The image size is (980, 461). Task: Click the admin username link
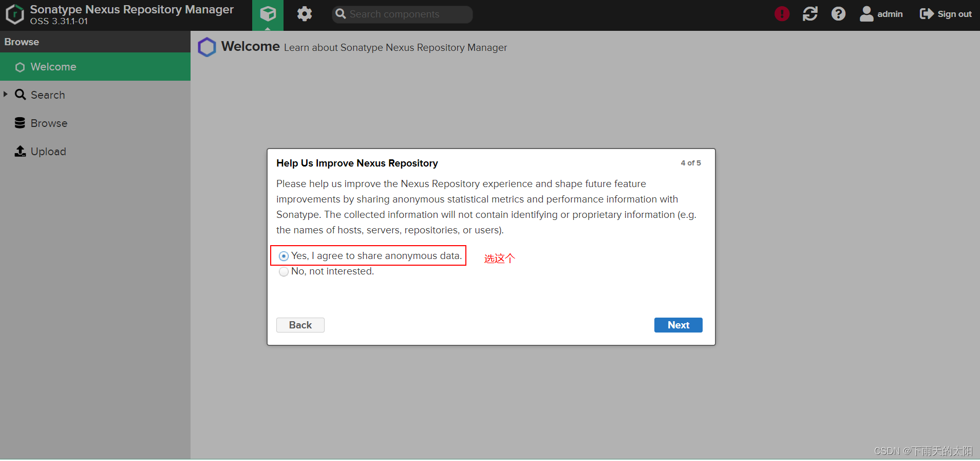[890, 14]
